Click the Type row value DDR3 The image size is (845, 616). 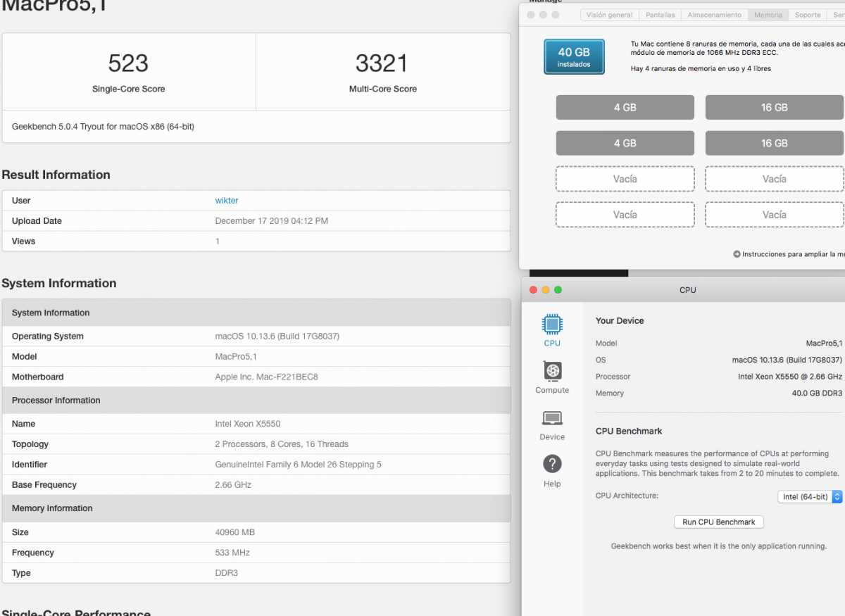227,573
